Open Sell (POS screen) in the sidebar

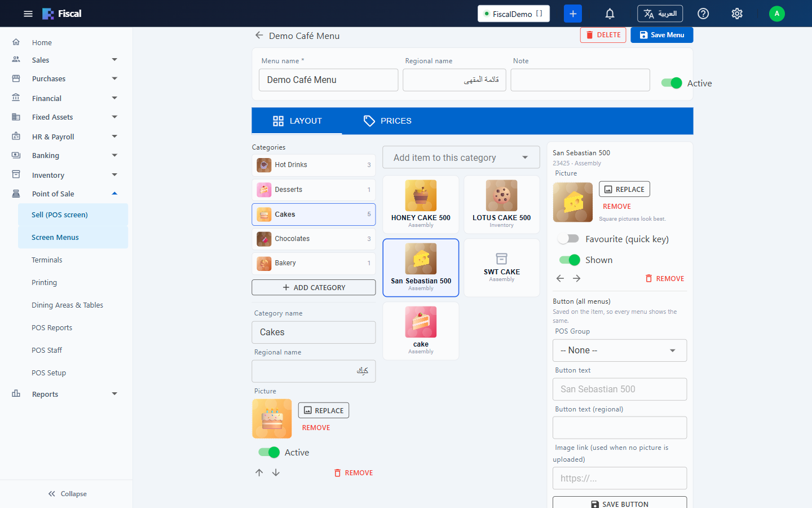pyautogui.click(x=73, y=214)
